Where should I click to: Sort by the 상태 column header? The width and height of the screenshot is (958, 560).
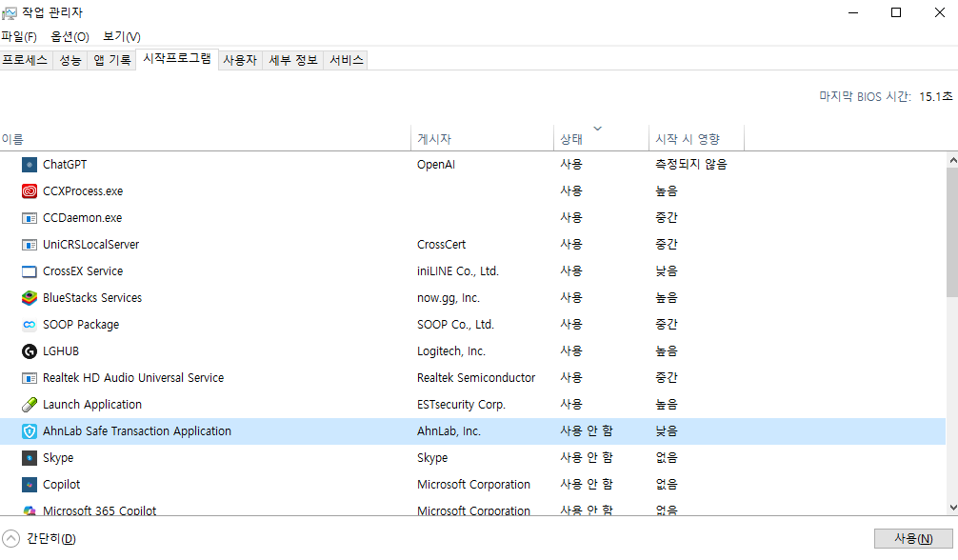pos(601,139)
